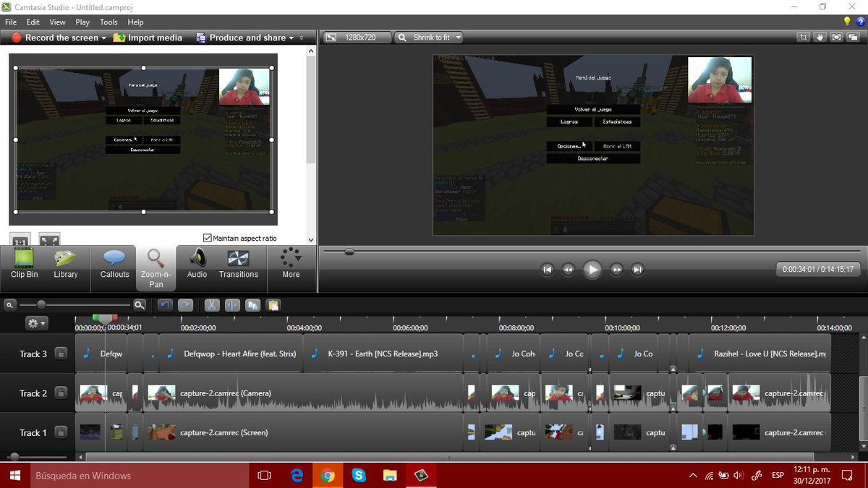The width and height of the screenshot is (868, 488).
Task: Click the timeline zoom slider handle
Action: [41, 305]
